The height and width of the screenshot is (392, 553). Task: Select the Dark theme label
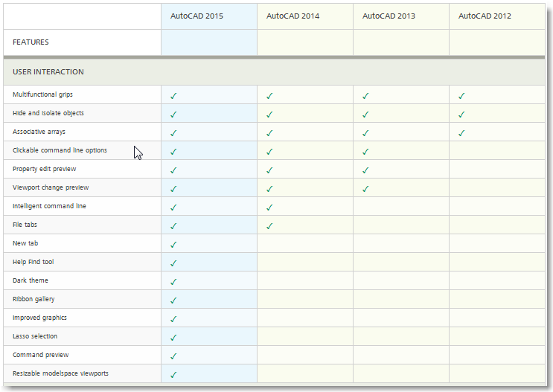tap(31, 280)
